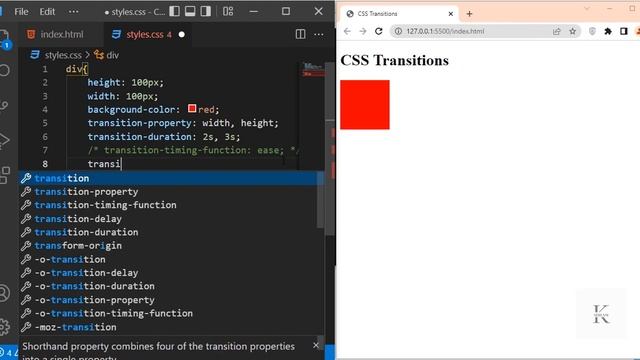The image size is (640, 360).
Task: Expand the collapsed menu bar ellipsis
Action: tap(73, 11)
